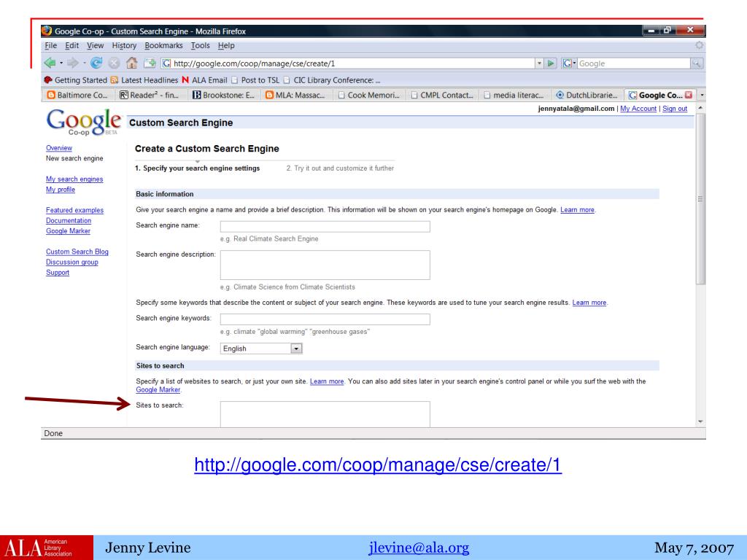Image resolution: width=747 pixels, height=560 pixels.
Task: Click the page vertical scrollbar thumb
Action: tap(700, 199)
